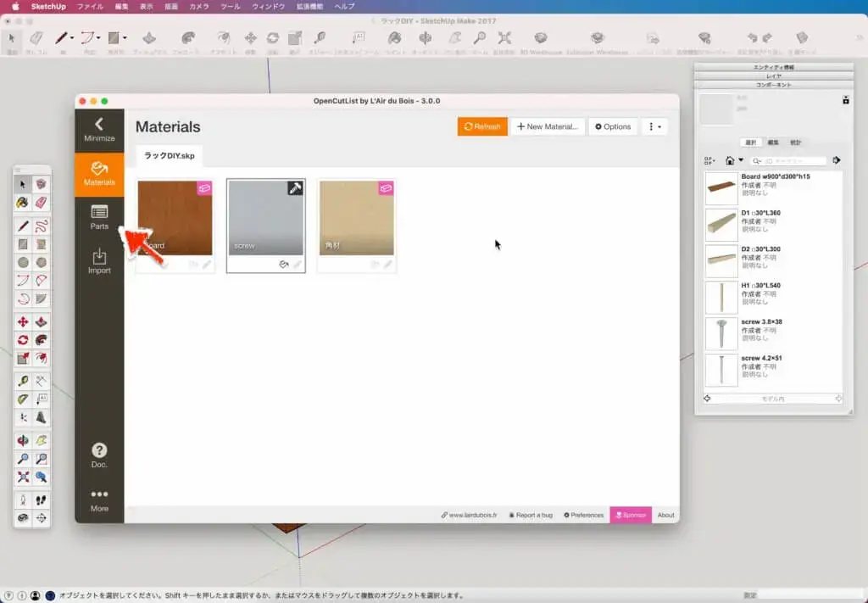Switch to the 統計 tab in Components panel
Screen dimensions: 868x603
(795, 142)
